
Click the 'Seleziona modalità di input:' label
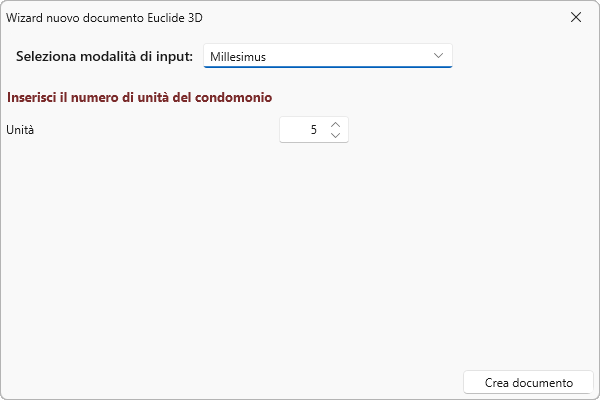[x=104, y=56]
